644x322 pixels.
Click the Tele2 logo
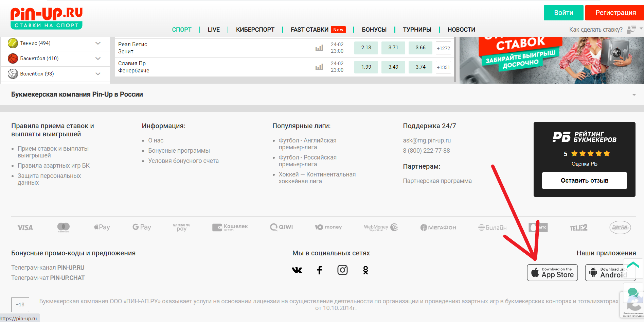(579, 227)
